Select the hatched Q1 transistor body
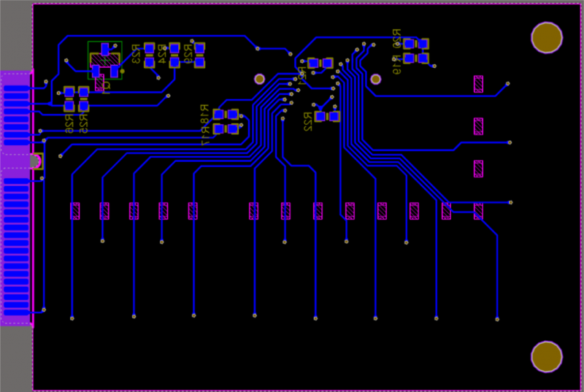Screen dimensions: 584x392 [105, 60]
